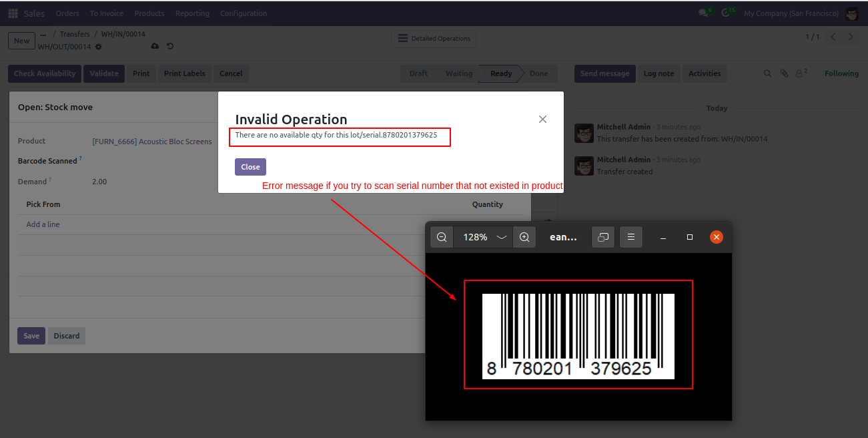Click the Quantity column header
This screenshot has width=868, height=438.
point(488,204)
